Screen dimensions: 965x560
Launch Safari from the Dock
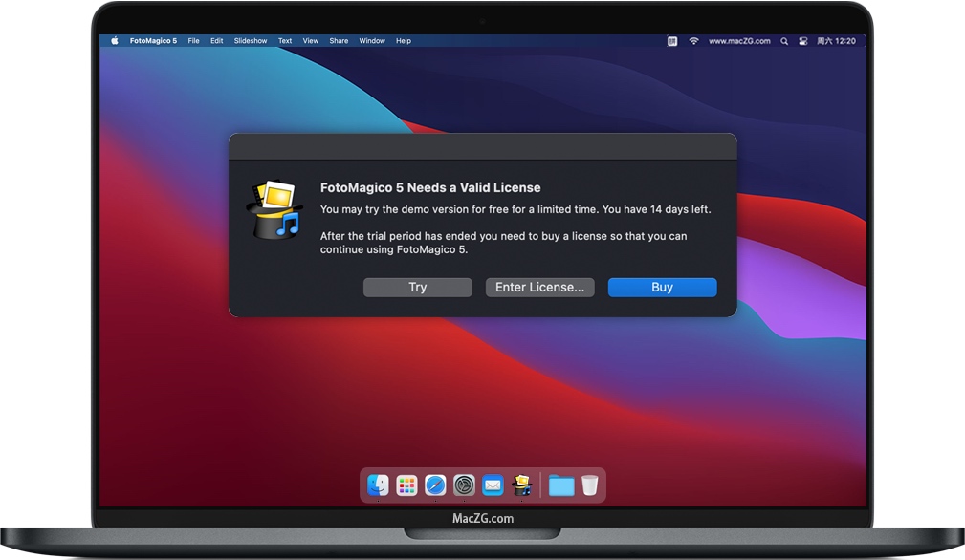pyautogui.click(x=435, y=485)
